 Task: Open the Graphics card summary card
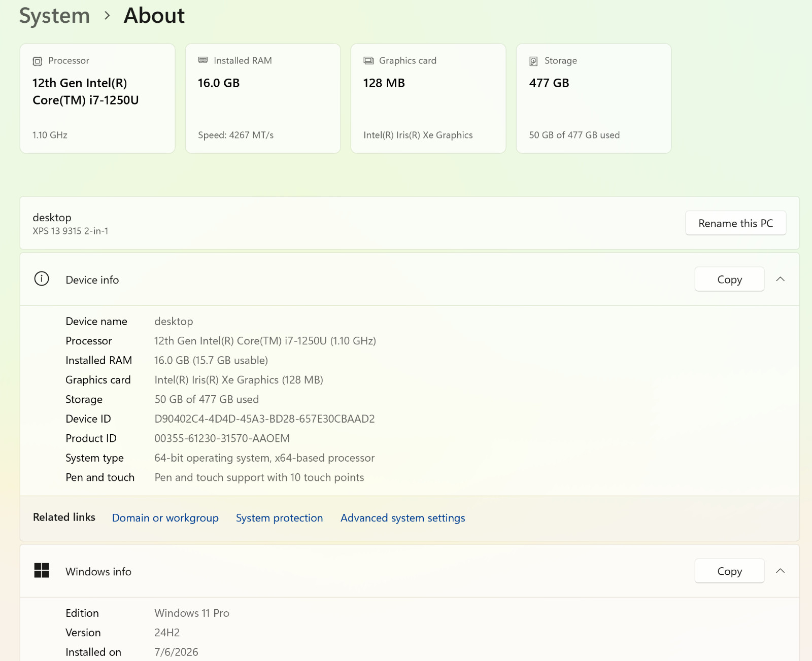pos(428,98)
